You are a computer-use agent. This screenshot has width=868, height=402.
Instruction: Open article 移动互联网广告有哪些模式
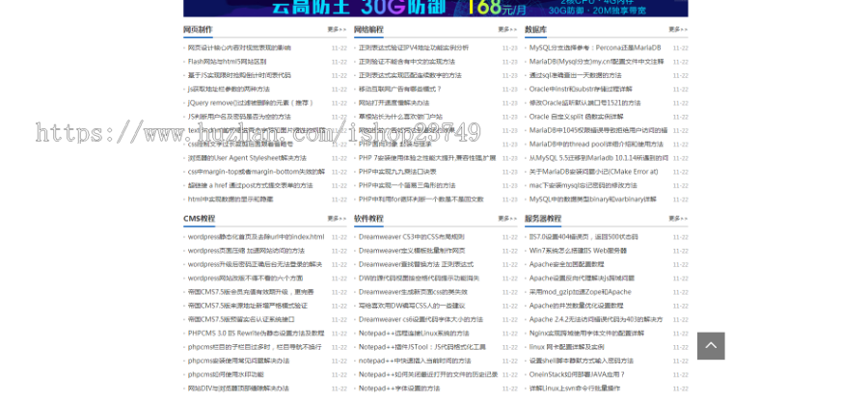(x=399, y=89)
